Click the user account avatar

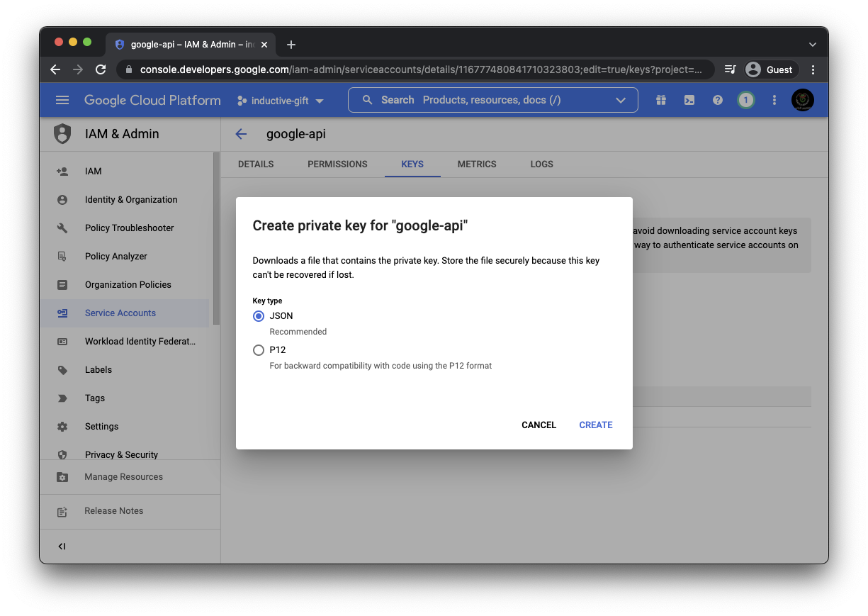[803, 100]
